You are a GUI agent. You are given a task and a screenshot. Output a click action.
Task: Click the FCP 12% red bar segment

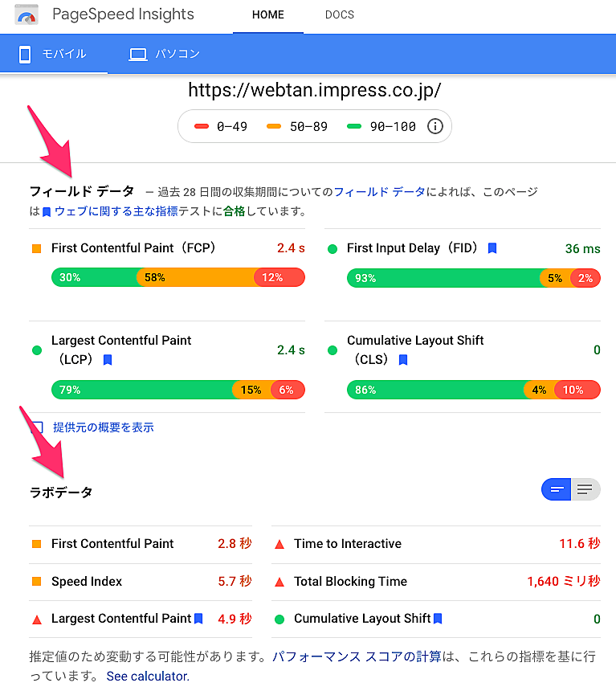tap(279, 277)
